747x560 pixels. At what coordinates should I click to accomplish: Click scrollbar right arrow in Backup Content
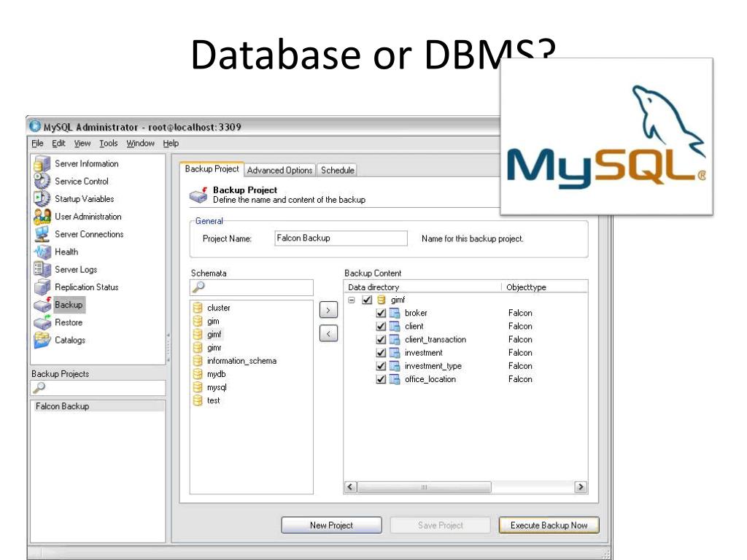point(580,487)
